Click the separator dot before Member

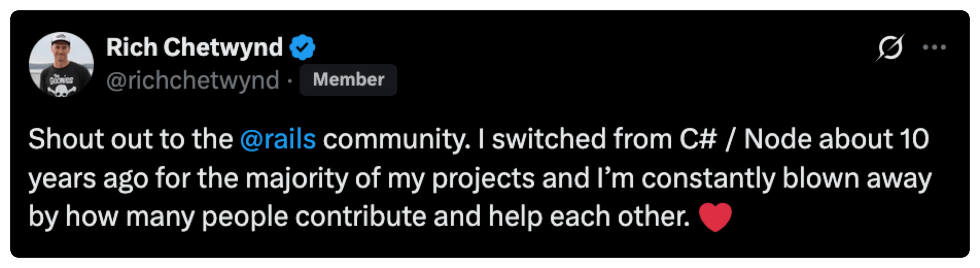click(289, 81)
